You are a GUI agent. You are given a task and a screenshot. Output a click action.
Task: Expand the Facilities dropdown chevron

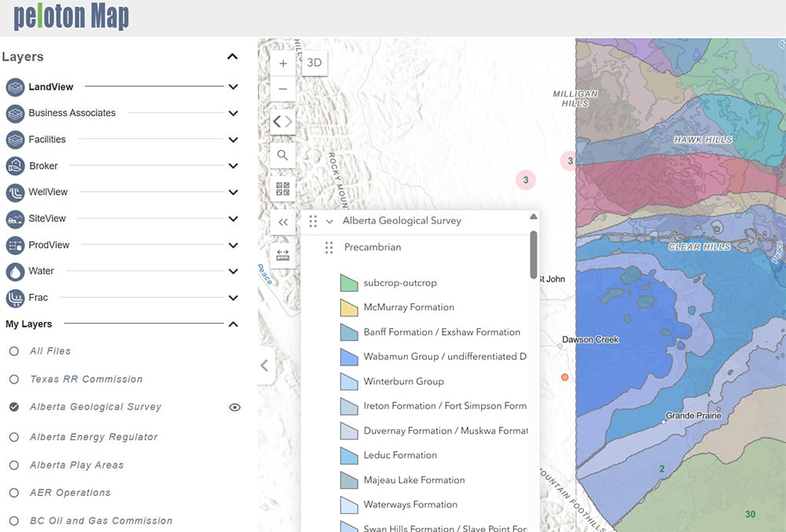pos(233,140)
